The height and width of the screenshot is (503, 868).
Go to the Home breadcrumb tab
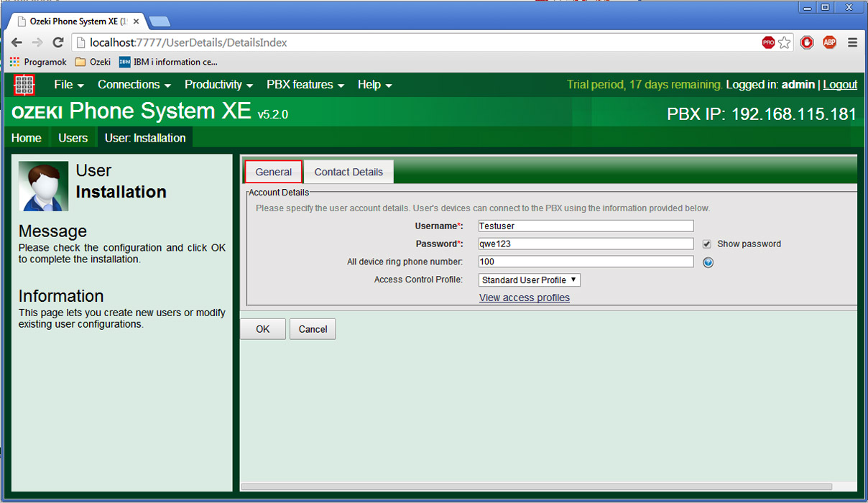click(27, 138)
